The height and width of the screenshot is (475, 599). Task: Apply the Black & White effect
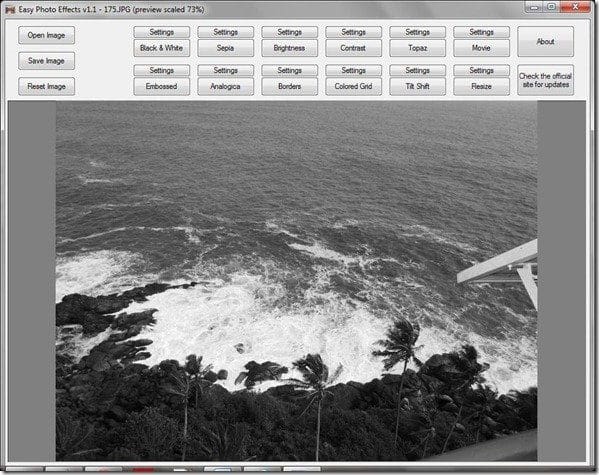click(x=162, y=48)
